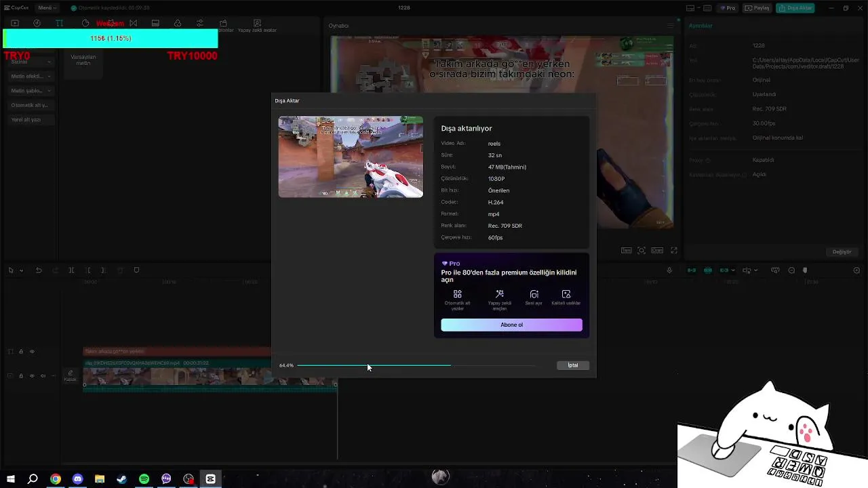Click the microphone record icon above timeline
This screenshot has height=488, width=868.
pyautogui.click(x=669, y=270)
